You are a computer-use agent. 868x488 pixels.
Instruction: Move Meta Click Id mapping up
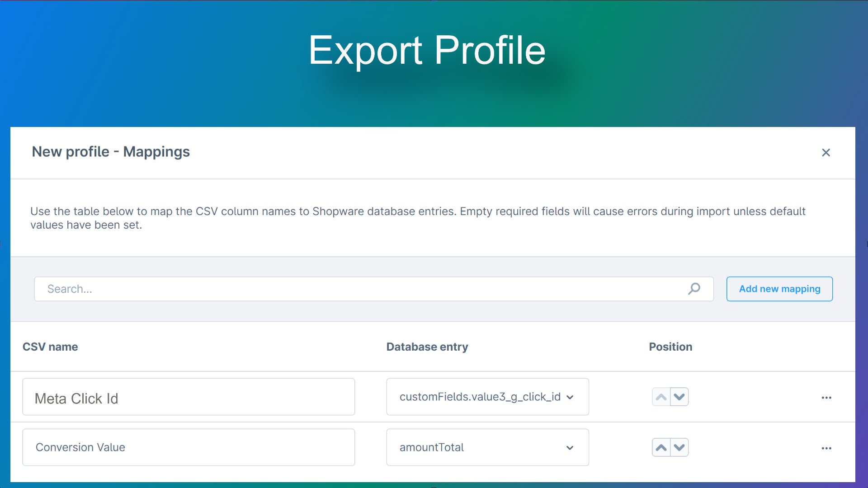(661, 397)
